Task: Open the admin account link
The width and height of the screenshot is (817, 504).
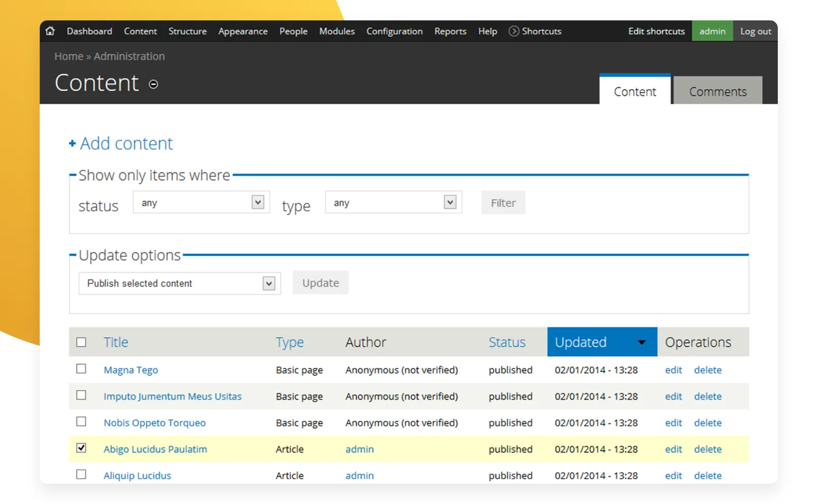Action: pos(712,31)
